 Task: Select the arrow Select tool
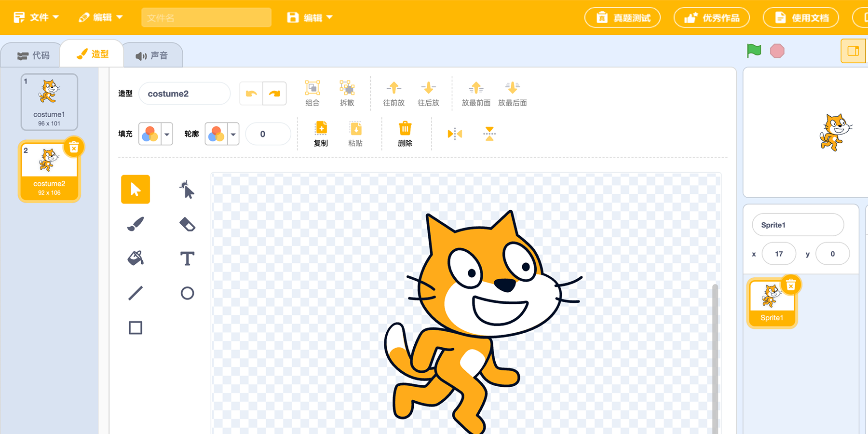[136, 189]
